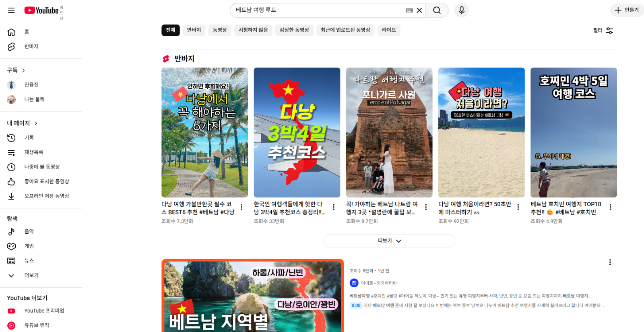Image resolution: width=644 pixels, height=332 pixels.
Task: Select the 반바지 filter chip
Action: point(194,30)
